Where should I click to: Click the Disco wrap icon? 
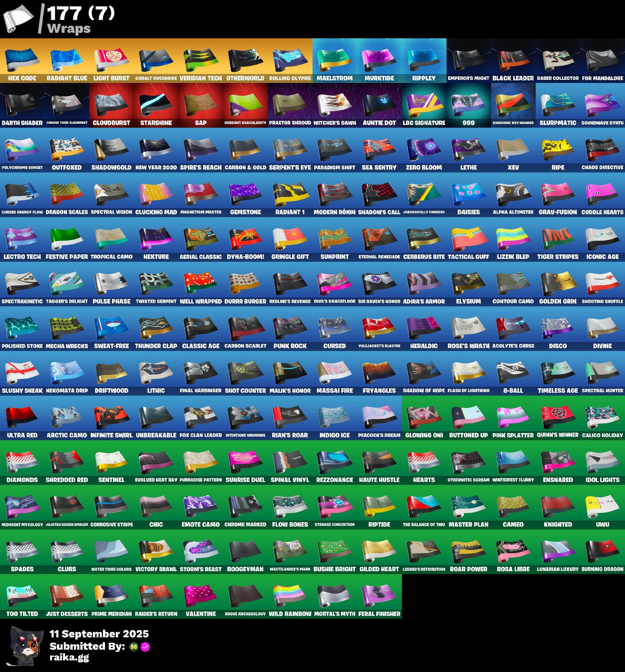pyautogui.click(x=557, y=328)
